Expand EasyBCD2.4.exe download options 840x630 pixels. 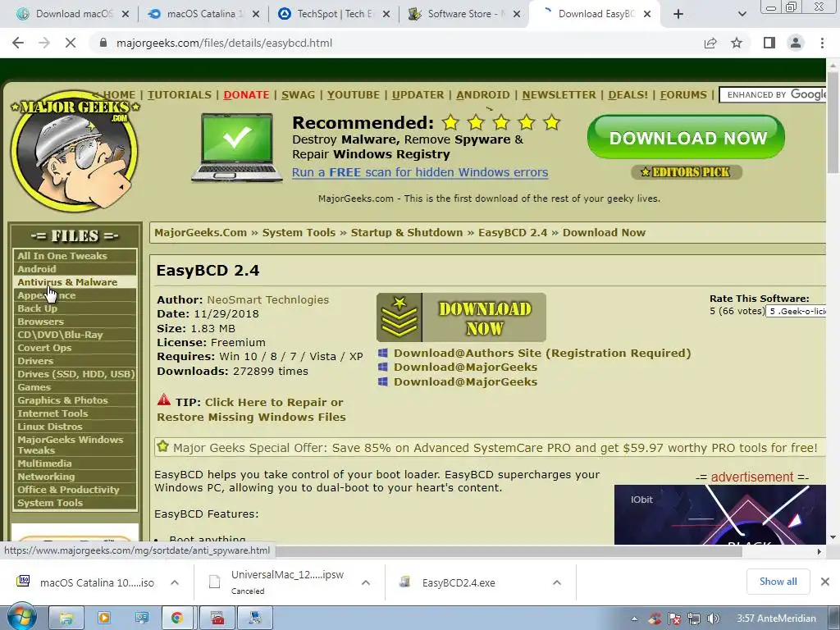point(557,582)
